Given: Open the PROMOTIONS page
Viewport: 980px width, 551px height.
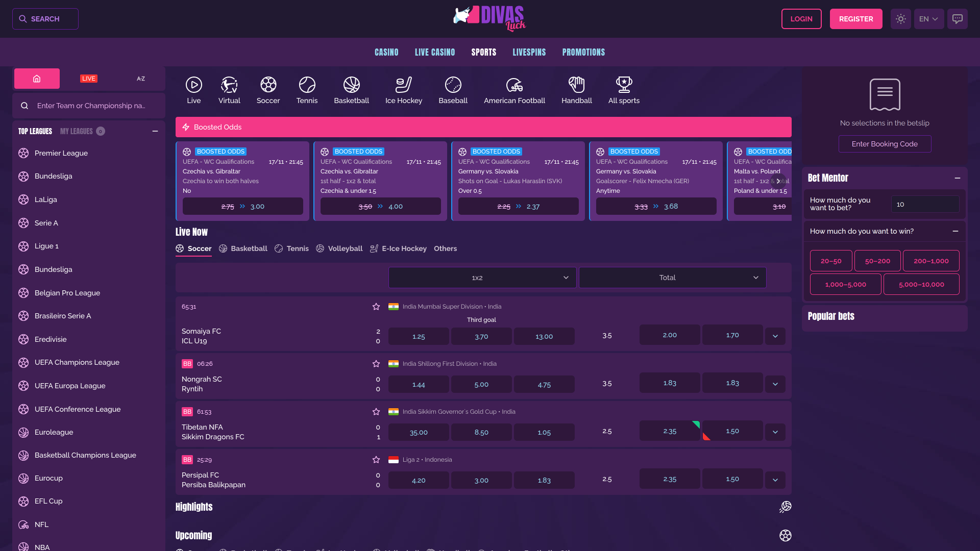Looking at the screenshot, I should (x=583, y=52).
